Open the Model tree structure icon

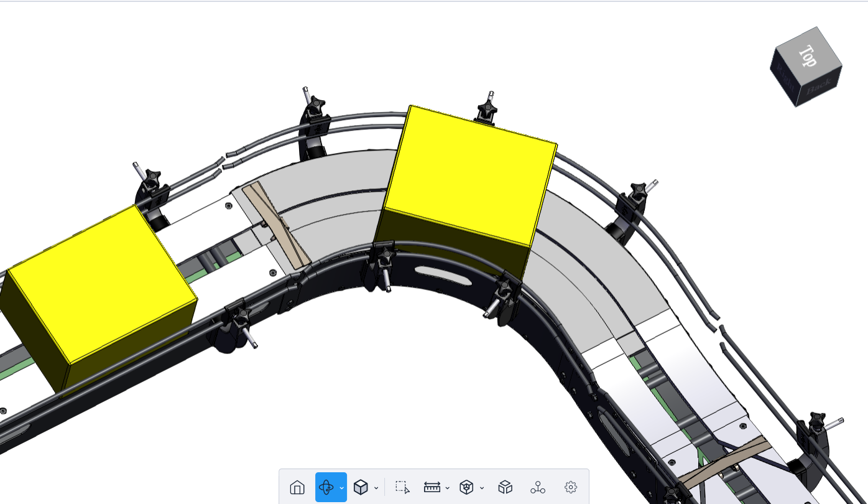[538, 487]
